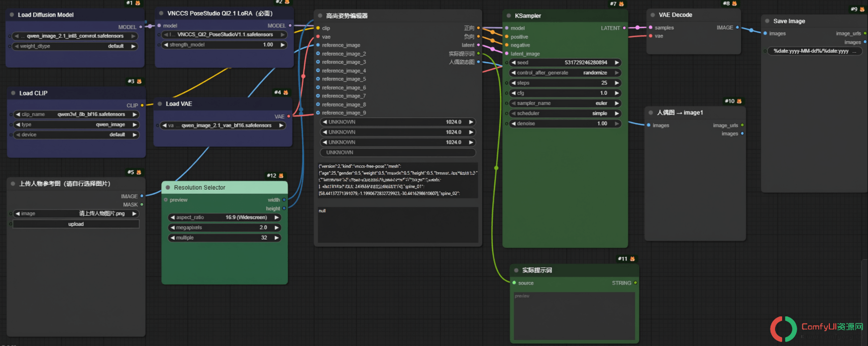Open the control_after_generate dropdown
Viewport: 868px width, 346px height.
click(x=565, y=73)
